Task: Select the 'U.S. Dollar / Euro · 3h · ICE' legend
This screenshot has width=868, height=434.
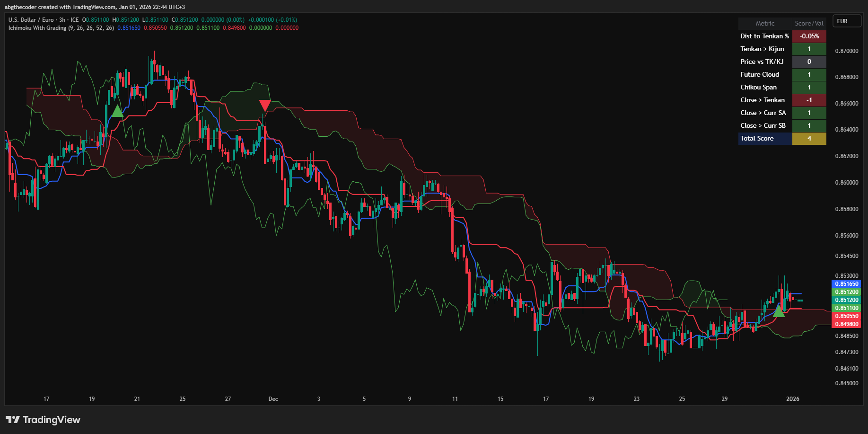Action: pyautogui.click(x=44, y=20)
